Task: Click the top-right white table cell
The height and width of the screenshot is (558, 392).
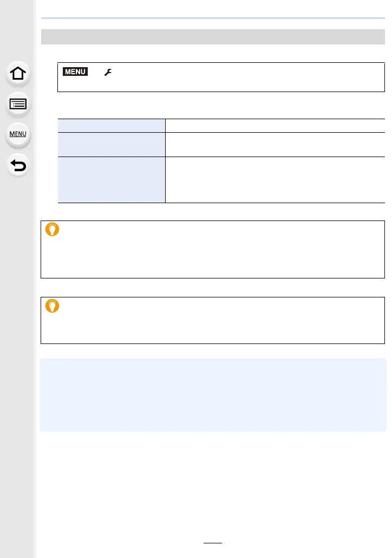Action: coord(275,125)
